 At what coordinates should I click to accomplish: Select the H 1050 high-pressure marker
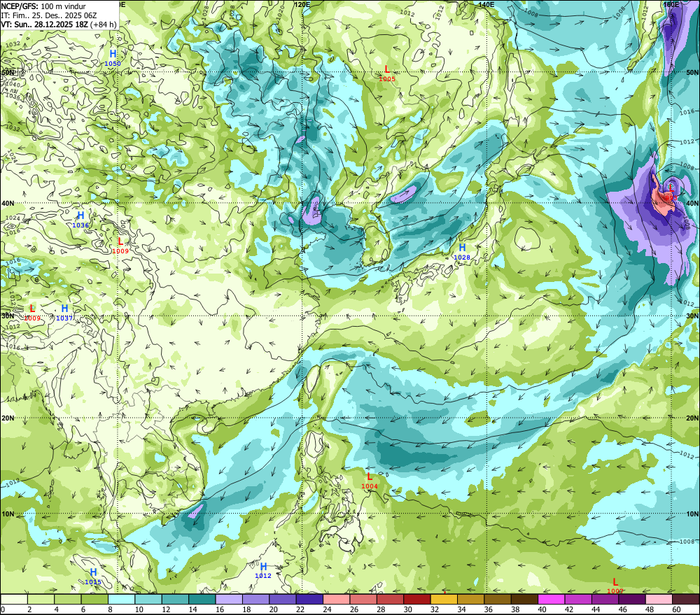click(x=113, y=58)
